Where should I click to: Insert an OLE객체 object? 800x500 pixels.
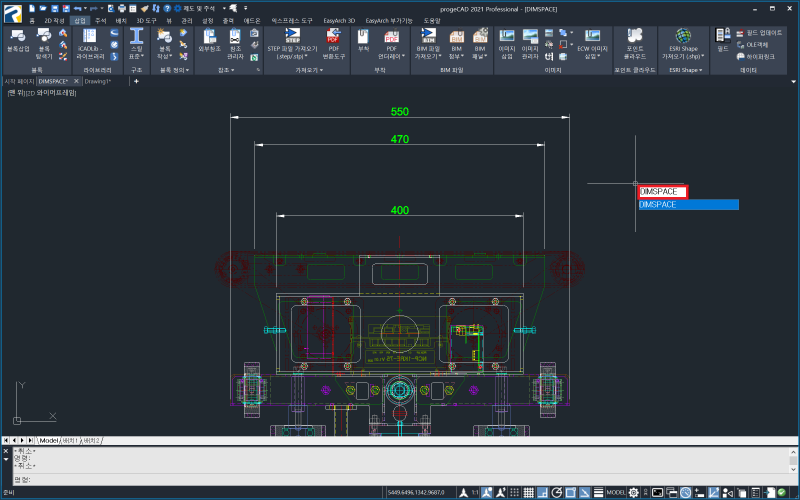point(753,44)
